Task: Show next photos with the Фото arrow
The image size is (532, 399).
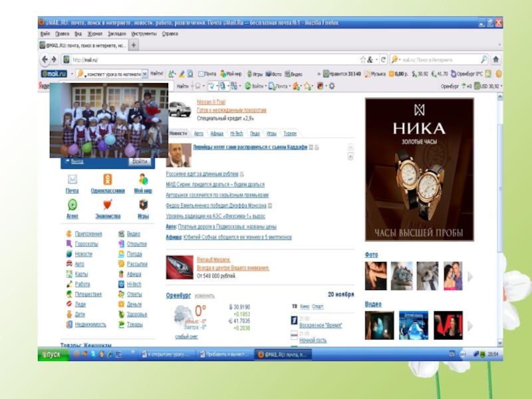Action: click(x=470, y=277)
